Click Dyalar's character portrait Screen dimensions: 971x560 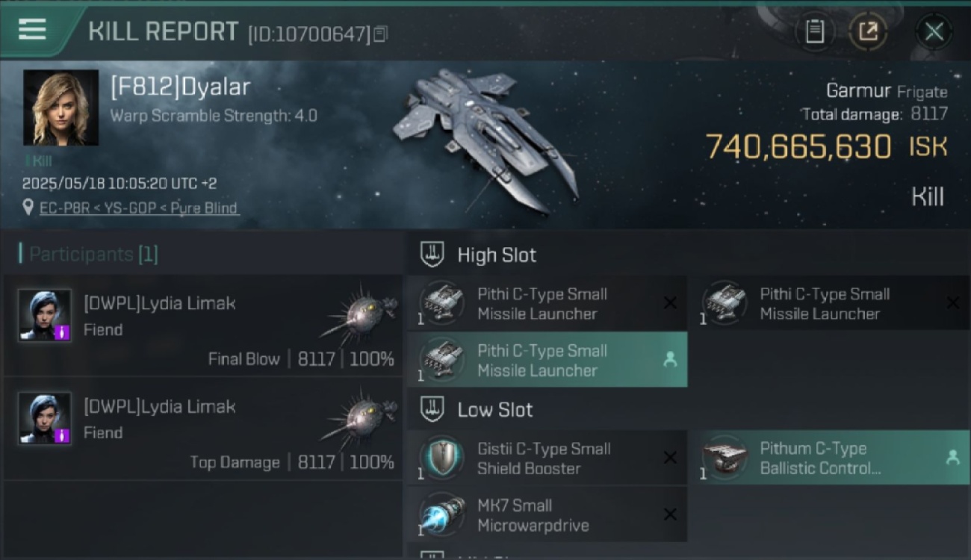point(61,108)
